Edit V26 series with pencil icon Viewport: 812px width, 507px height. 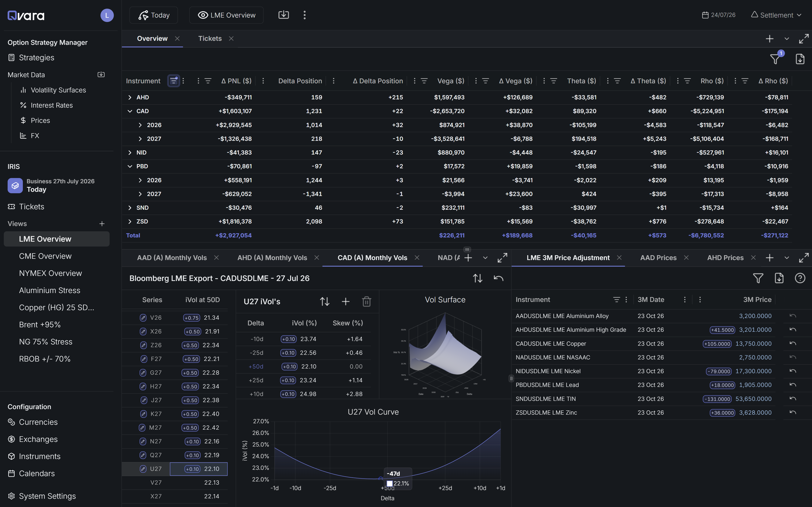tap(143, 318)
